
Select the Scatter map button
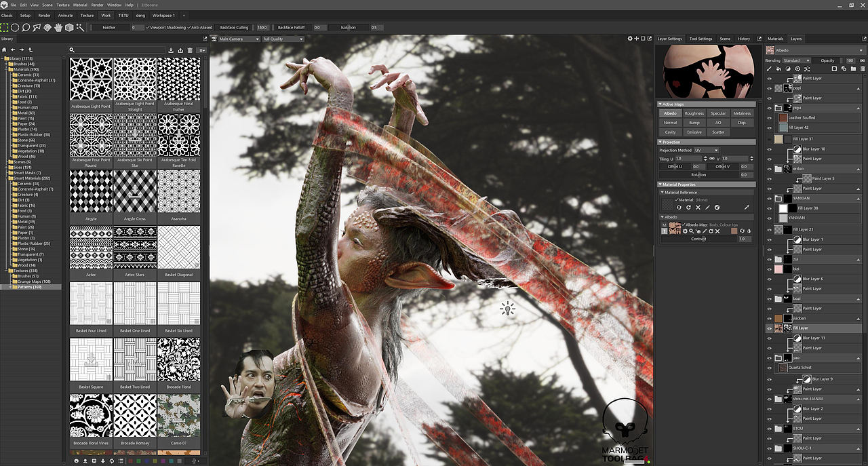(718, 132)
